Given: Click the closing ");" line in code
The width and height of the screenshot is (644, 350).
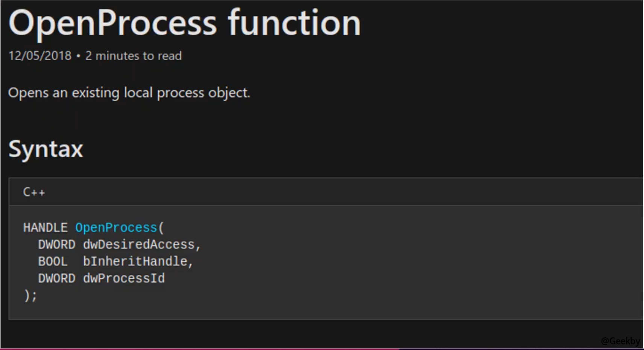Looking at the screenshot, I should click(30, 295).
